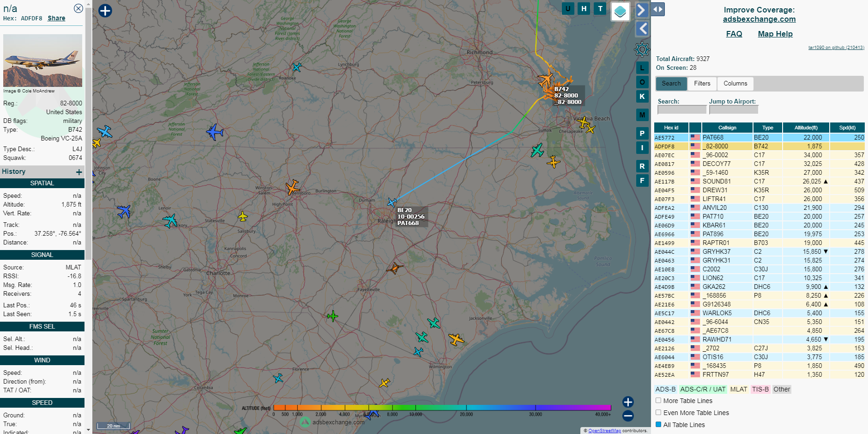Toggle the O map option button

[x=642, y=82]
